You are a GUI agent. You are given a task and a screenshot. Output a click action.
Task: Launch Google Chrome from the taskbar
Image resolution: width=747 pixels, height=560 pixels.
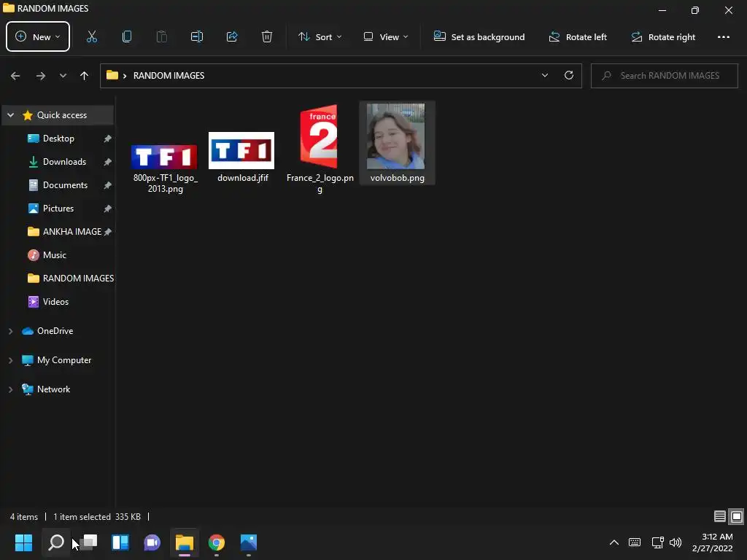217,542
